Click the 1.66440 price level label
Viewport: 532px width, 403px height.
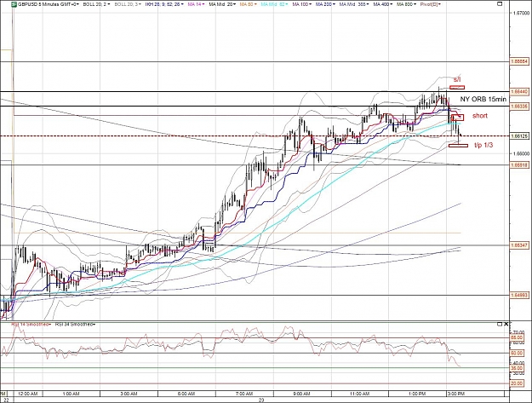(519, 92)
